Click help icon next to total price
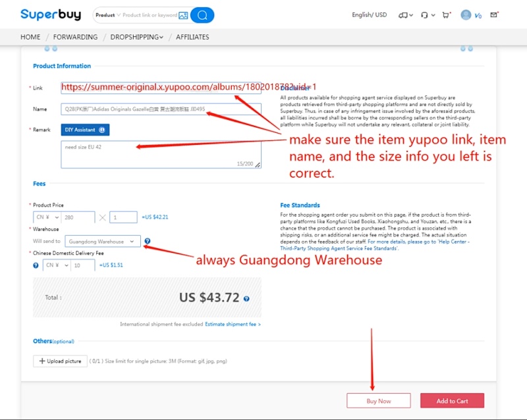This screenshot has width=527, height=420. (x=246, y=299)
